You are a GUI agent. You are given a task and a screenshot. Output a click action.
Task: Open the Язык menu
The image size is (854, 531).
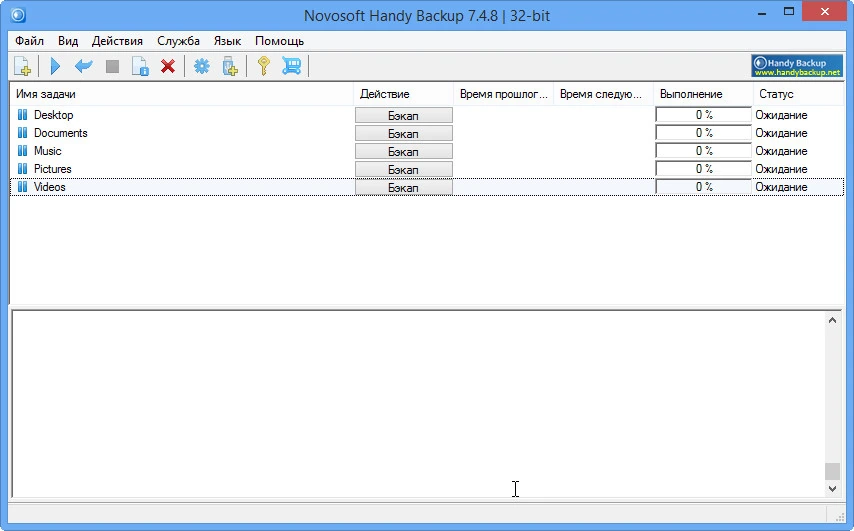tap(227, 41)
